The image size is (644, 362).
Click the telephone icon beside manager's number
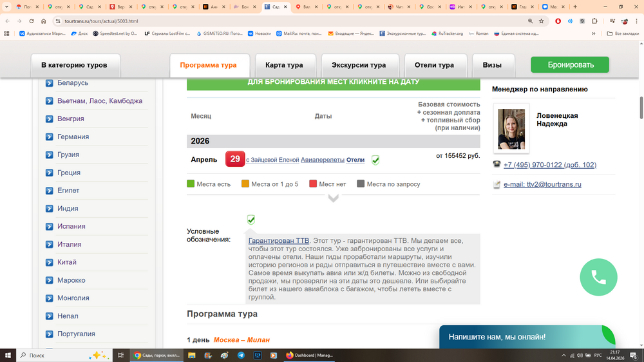(x=497, y=165)
